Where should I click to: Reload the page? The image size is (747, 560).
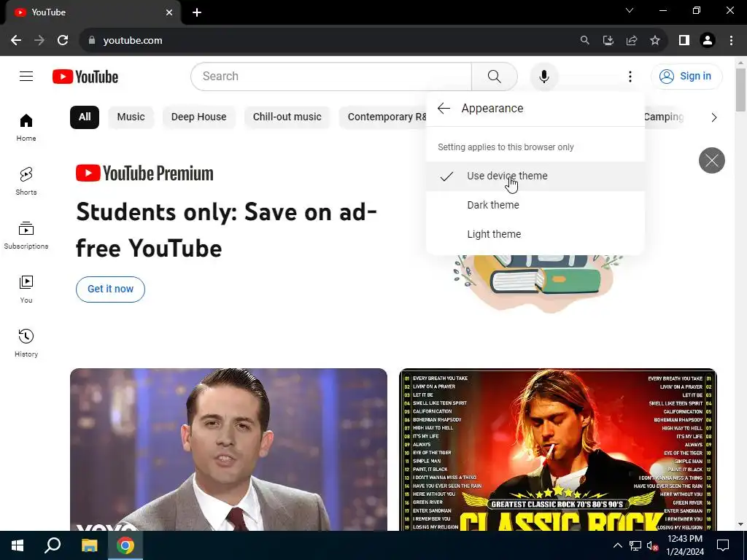(63, 41)
